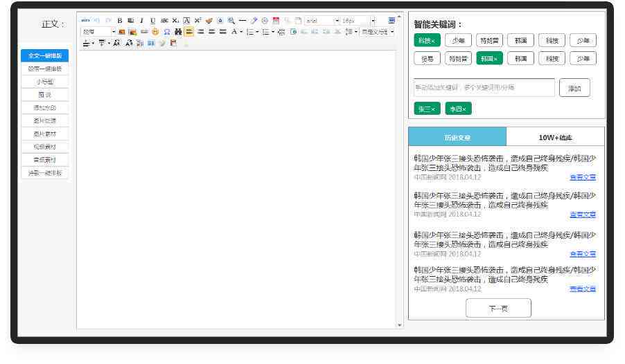Apply strikethrough formatting
The width and height of the screenshot is (625, 364).
point(164,20)
